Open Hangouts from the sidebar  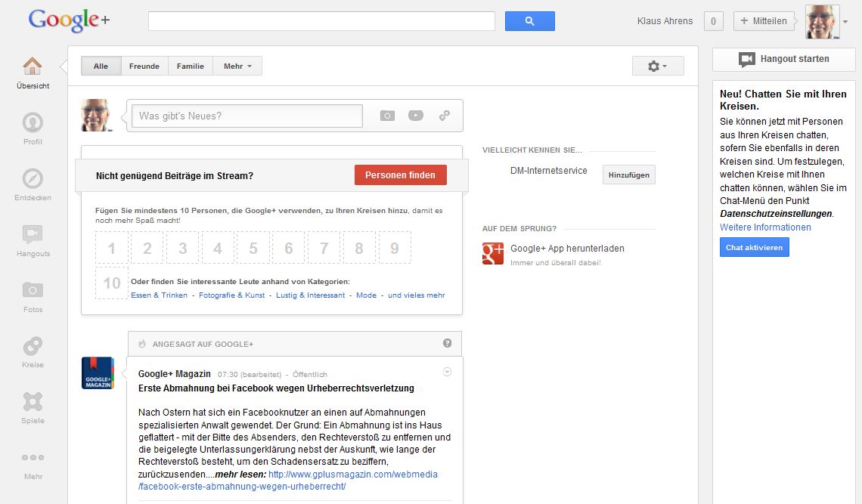[33, 235]
